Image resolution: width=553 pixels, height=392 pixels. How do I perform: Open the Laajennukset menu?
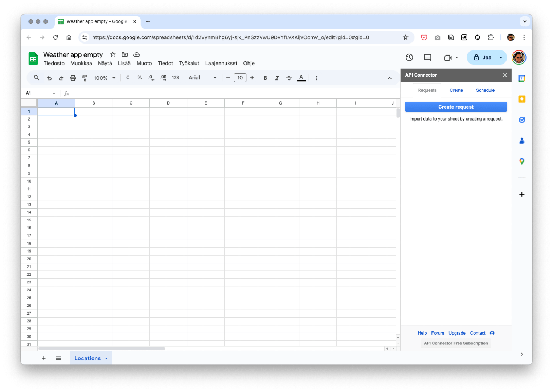[x=221, y=63]
